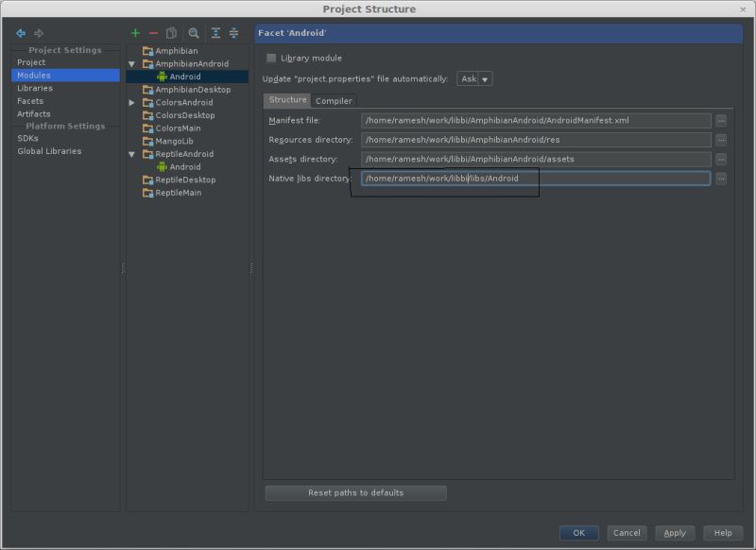This screenshot has width=756, height=550.
Task: Focus the Resources directory input field
Action: pos(536,140)
